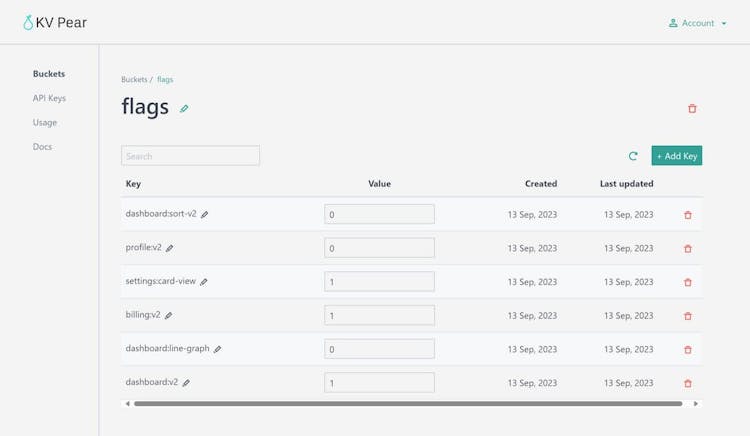750x436 pixels.
Task: Delete the flags bucket with top trash icon
Action: (x=692, y=109)
